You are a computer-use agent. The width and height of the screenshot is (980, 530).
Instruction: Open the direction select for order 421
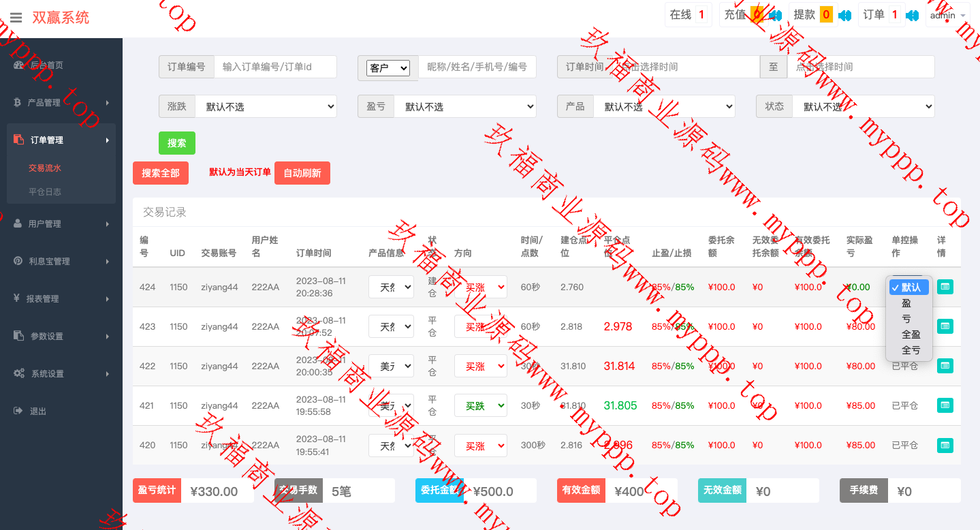[x=481, y=405]
